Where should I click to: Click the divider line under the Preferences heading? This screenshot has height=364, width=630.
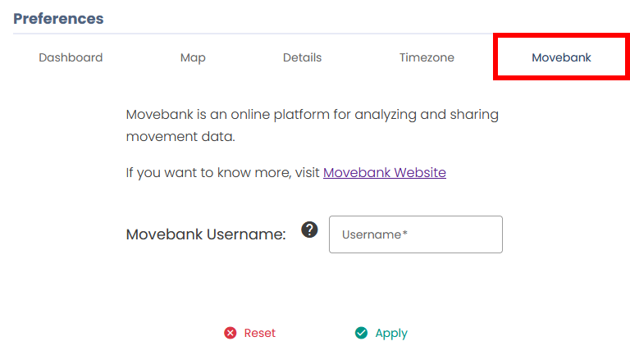coord(253,34)
